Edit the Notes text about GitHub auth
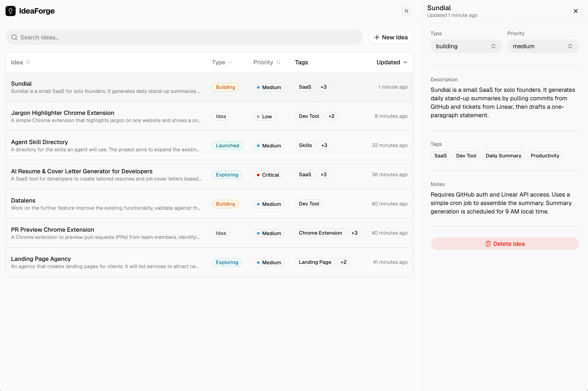This screenshot has height=391, width=588. point(501,203)
